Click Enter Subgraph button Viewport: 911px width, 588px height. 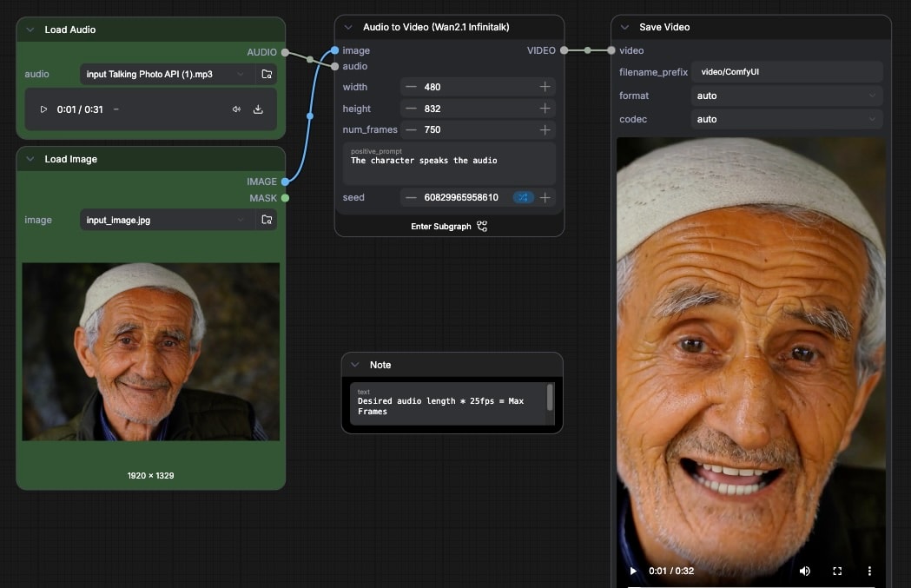coord(449,227)
